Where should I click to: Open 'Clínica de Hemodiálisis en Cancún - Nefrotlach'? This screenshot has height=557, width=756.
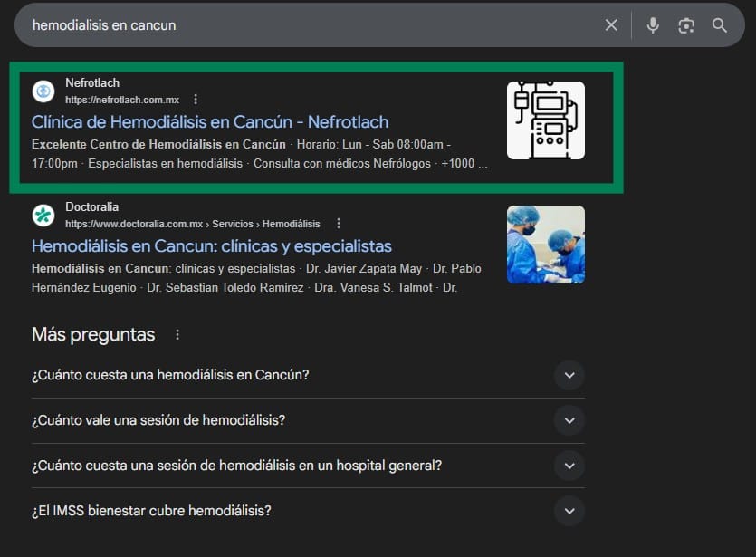(210, 121)
